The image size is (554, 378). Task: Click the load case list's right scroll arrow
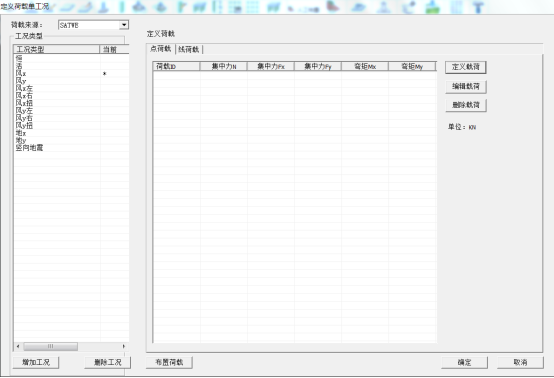coord(124,347)
